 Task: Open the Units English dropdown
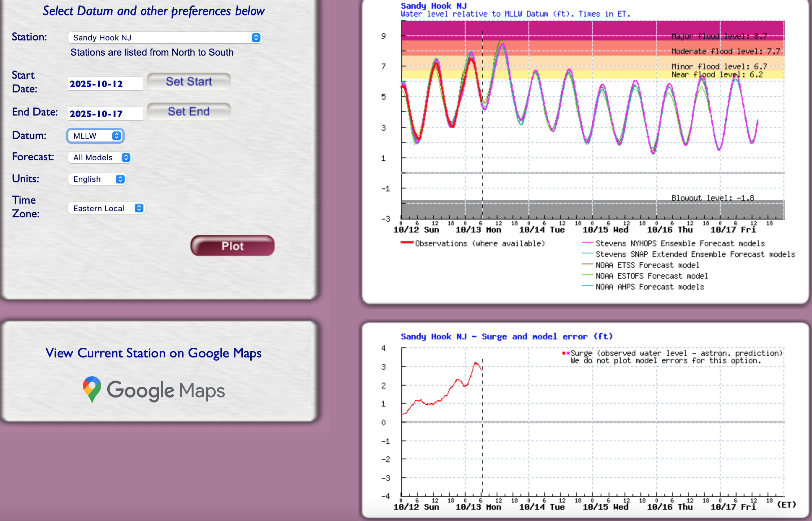click(x=97, y=179)
